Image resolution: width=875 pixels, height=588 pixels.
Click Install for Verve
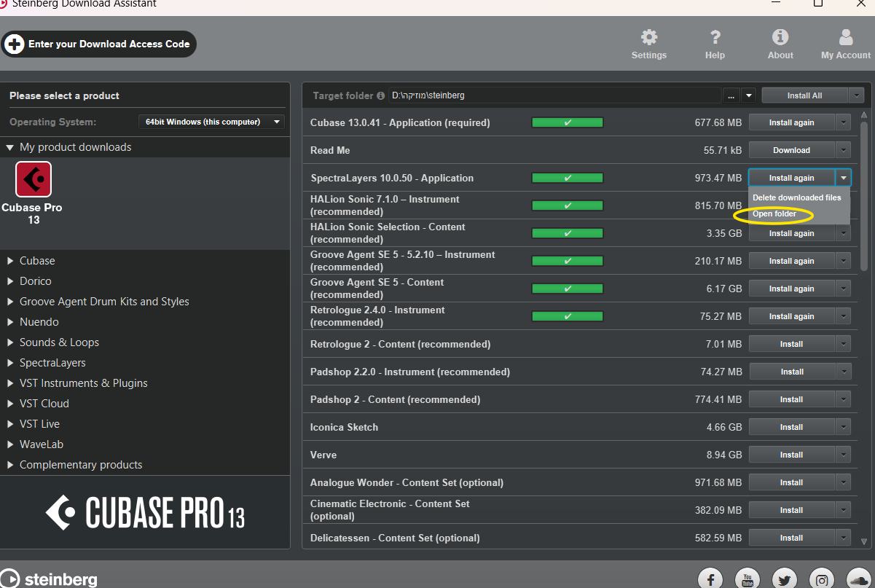[791, 455]
